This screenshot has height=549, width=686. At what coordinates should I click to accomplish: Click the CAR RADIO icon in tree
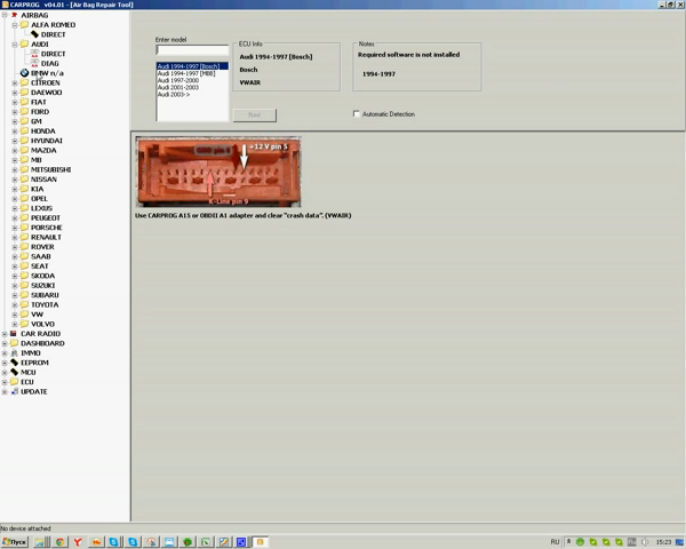[14, 333]
